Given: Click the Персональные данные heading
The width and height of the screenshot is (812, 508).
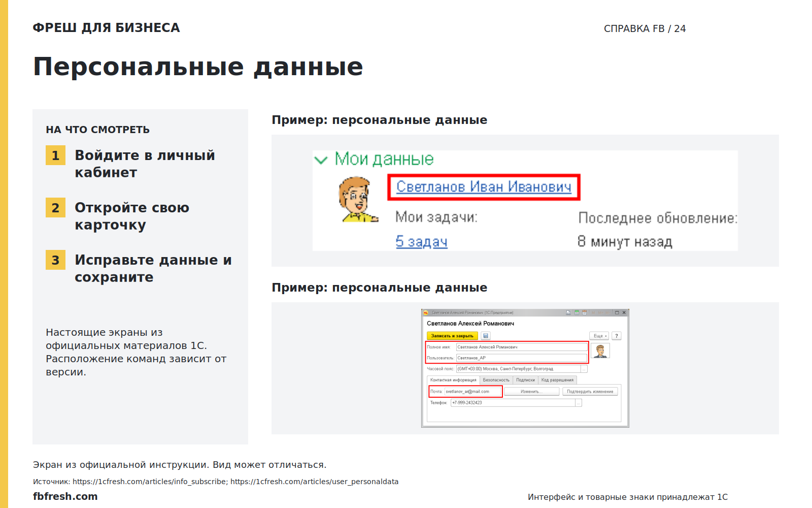Looking at the screenshot, I should tap(198, 67).
